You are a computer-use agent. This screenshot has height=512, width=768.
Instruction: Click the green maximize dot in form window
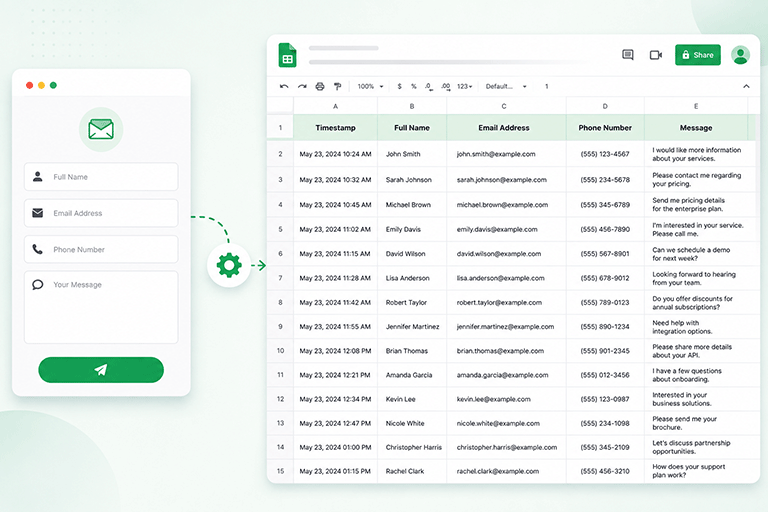pyautogui.click(x=53, y=85)
